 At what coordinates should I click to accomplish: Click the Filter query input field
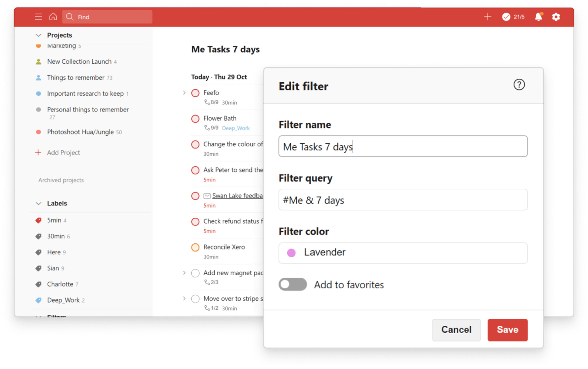point(403,200)
